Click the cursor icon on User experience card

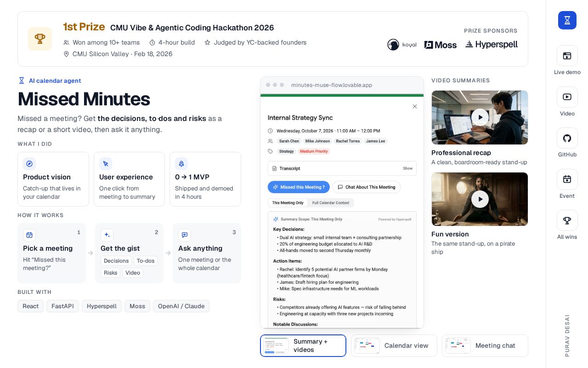[106, 164]
